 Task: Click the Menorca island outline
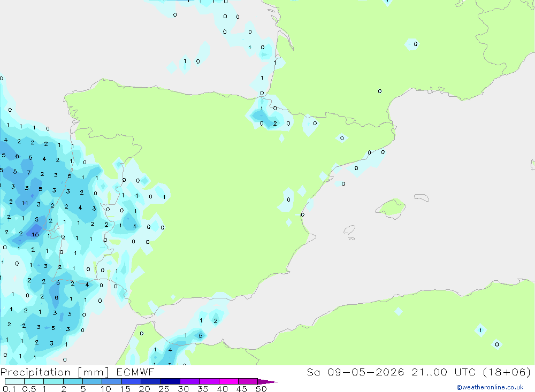point(422,197)
